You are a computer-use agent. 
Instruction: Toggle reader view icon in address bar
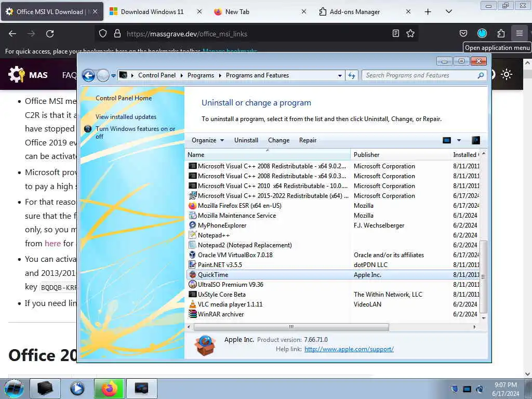click(x=395, y=33)
